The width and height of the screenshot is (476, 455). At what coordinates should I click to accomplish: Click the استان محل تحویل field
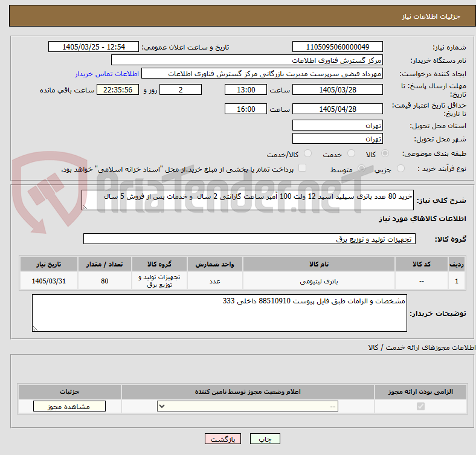pyautogui.click(x=338, y=125)
